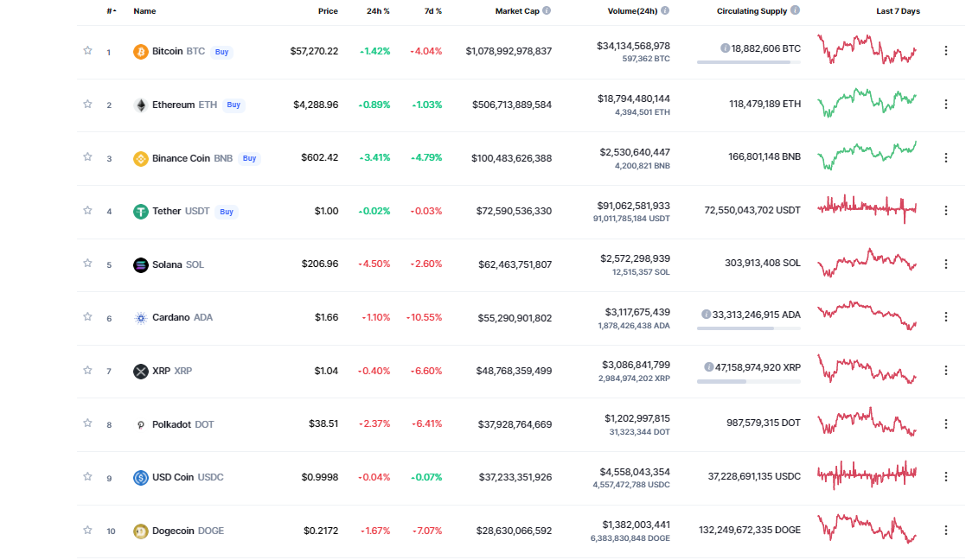Image resolution: width=966 pixels, height=560 pixels.
Task: Toggle the XRP watchlist star
Action: (x=87, y=370)
